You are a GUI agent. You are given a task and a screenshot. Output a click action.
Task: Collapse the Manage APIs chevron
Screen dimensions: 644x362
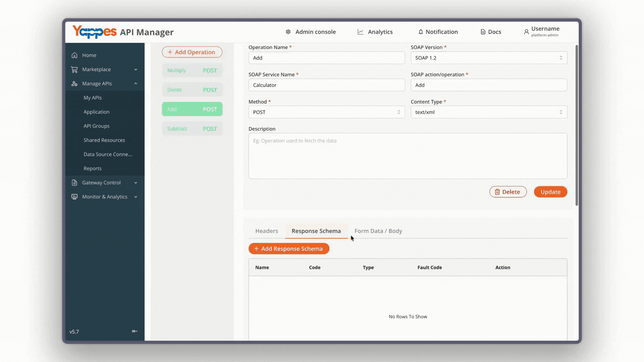click(x=136, y=83)
